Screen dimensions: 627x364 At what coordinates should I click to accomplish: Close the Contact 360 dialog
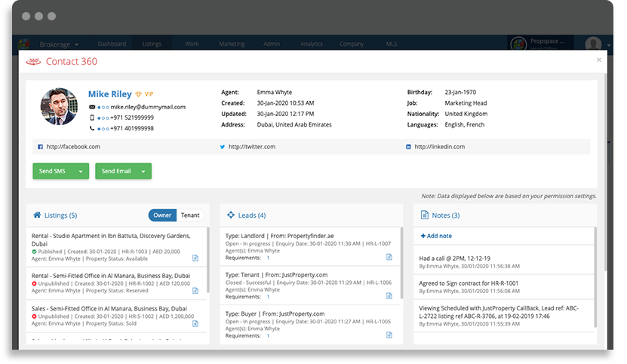pyautogui.click(x=598, y=60)
